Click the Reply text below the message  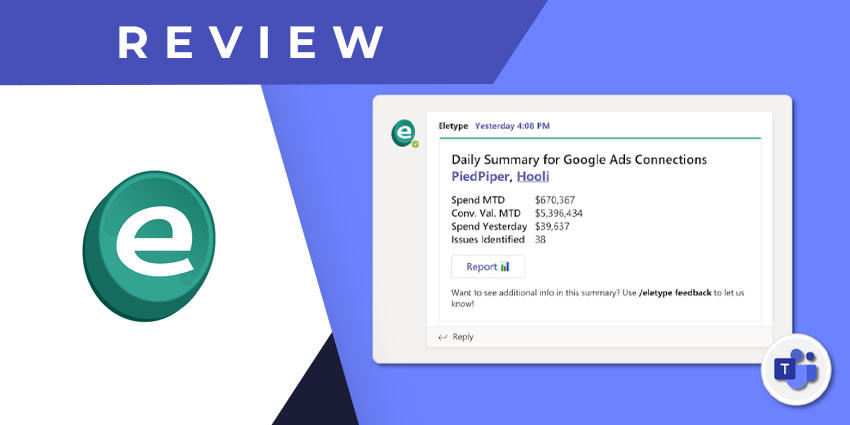(463, 338)
